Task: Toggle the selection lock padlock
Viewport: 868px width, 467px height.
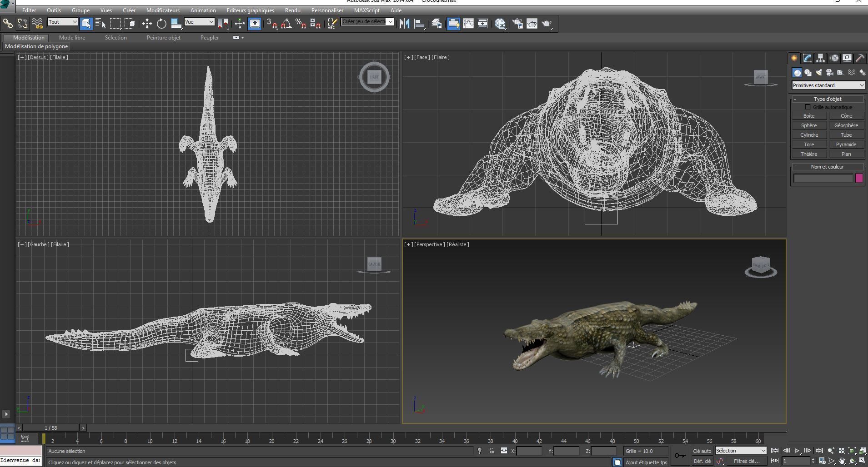Action: click(x=492, y=451)
